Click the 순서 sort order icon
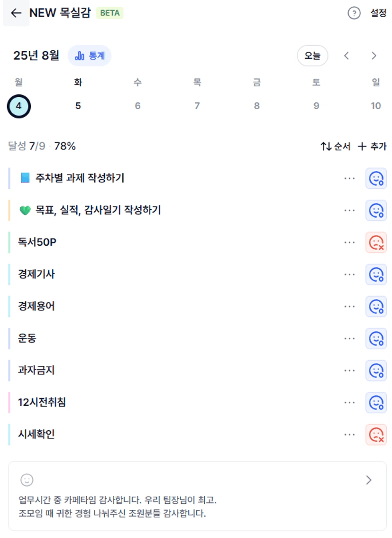The height and width of the screenshot is (538, 392). (336, 147)
